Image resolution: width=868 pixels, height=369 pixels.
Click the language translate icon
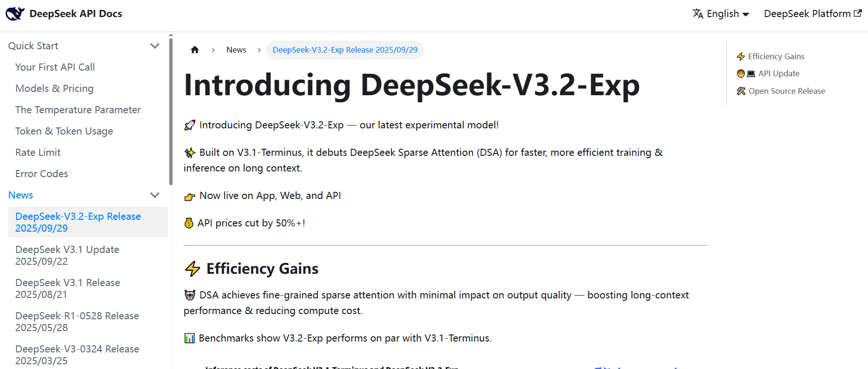(698, 14)
